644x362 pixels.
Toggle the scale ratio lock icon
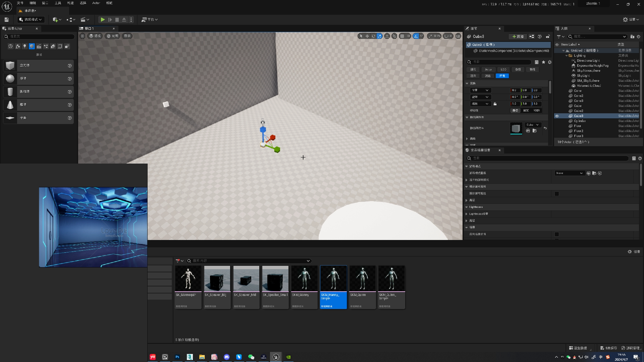pyautogui.click(x=495, y=104)
